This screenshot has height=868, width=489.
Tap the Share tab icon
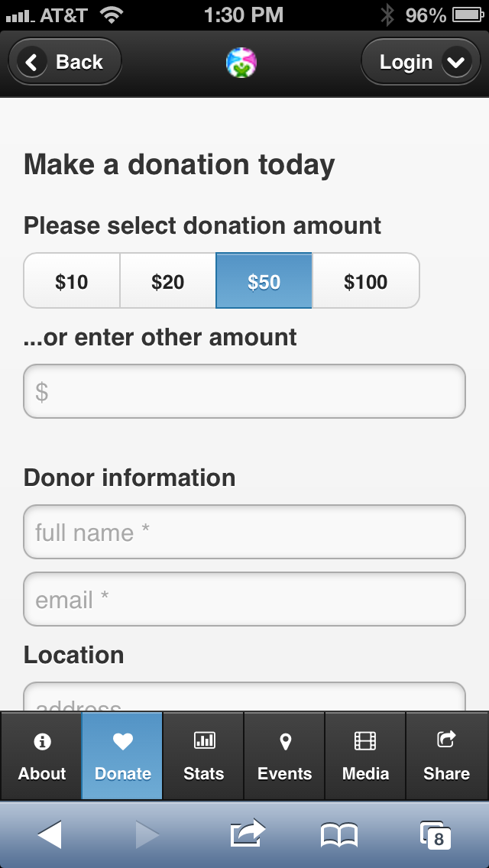pyautogui.click(x=446, y=756)
